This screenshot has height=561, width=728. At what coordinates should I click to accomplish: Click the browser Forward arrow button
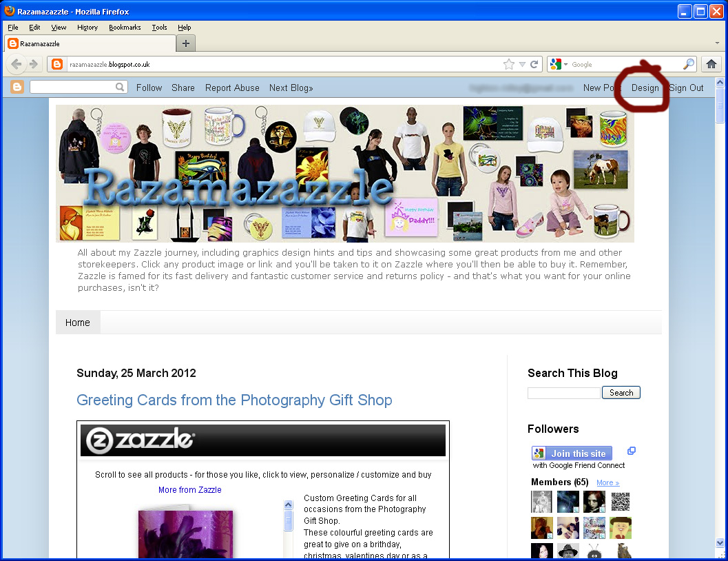pyautogui.click(x=34, y=64)
